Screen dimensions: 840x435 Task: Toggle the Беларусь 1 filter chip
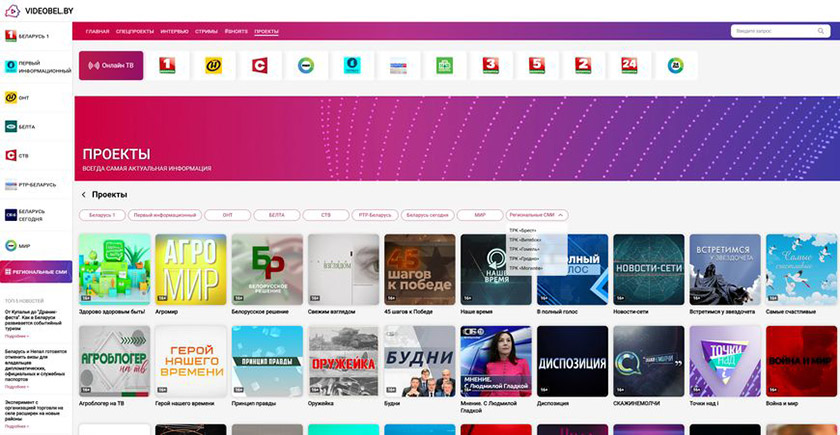(x=101, y=215)
